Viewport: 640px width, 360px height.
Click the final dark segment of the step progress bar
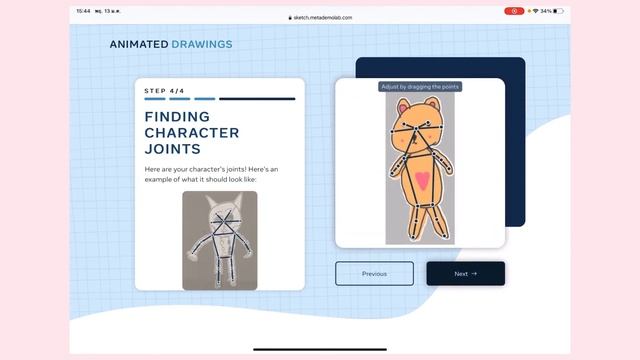click(x=257, y=99)
